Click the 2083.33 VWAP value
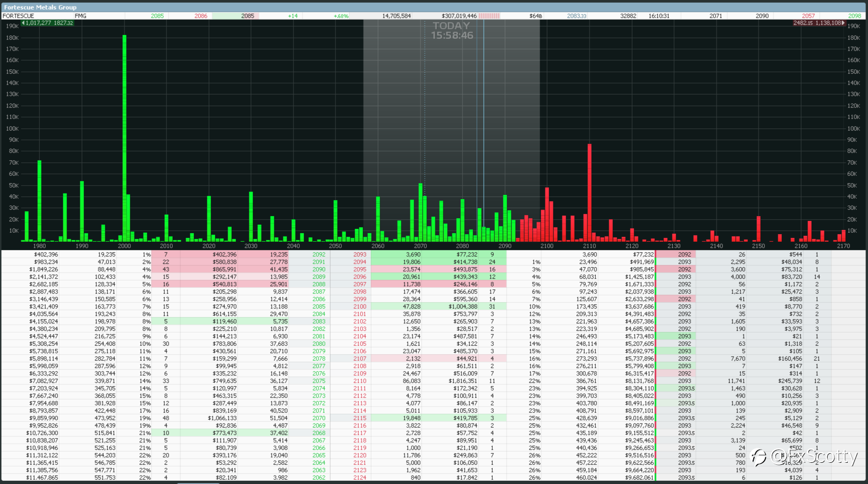This screenshot has width=868, height=484. point(576,16)
